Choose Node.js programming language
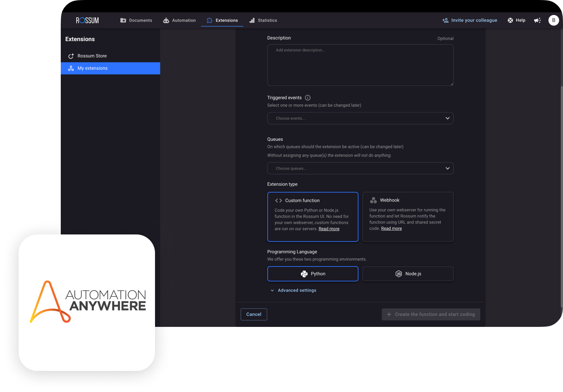 coord(408,274)
